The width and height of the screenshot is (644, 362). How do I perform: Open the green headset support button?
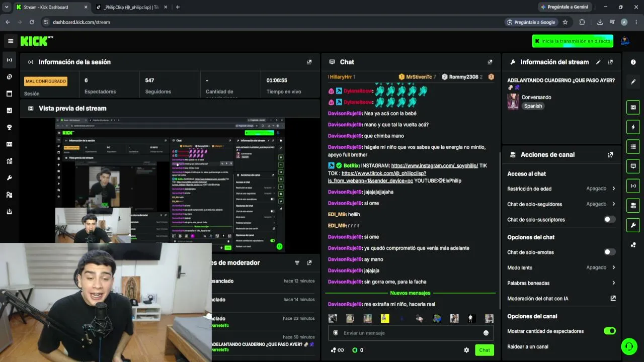628,346
